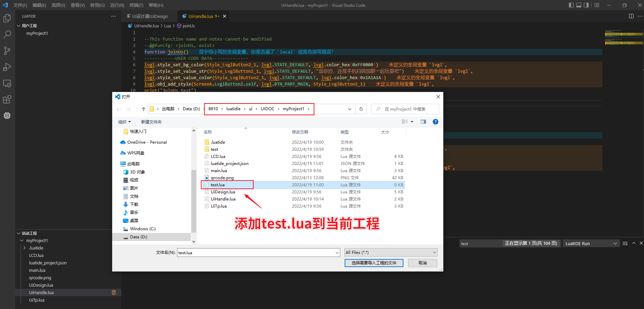
Task: Click search box 在 myProject1 中搜索
Action: coord(405,109)
